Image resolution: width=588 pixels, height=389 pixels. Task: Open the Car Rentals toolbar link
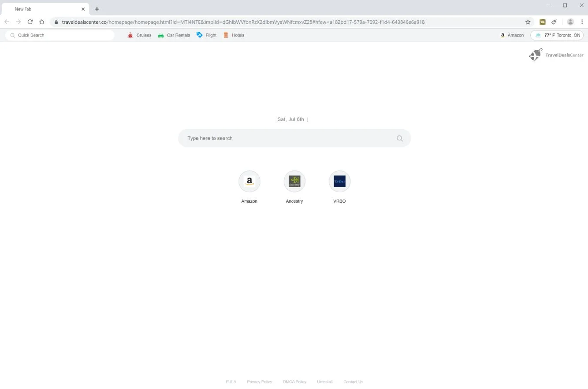point(174,35)
